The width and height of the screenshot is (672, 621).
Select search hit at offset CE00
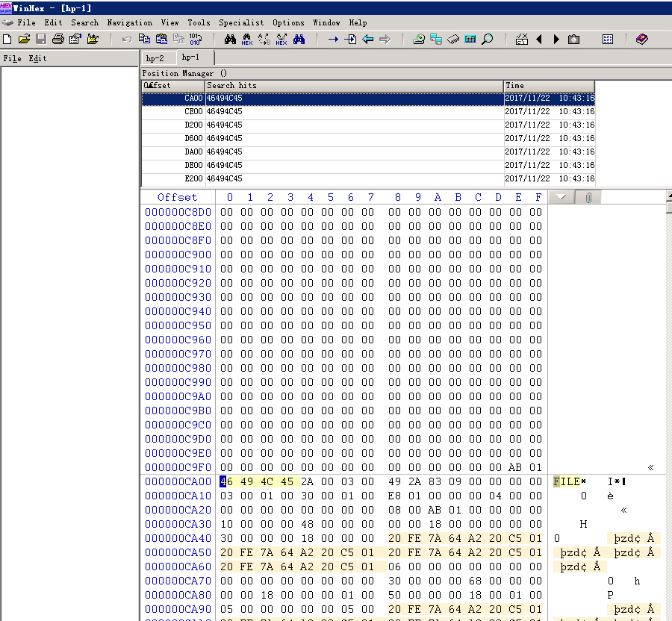[368, 111]
